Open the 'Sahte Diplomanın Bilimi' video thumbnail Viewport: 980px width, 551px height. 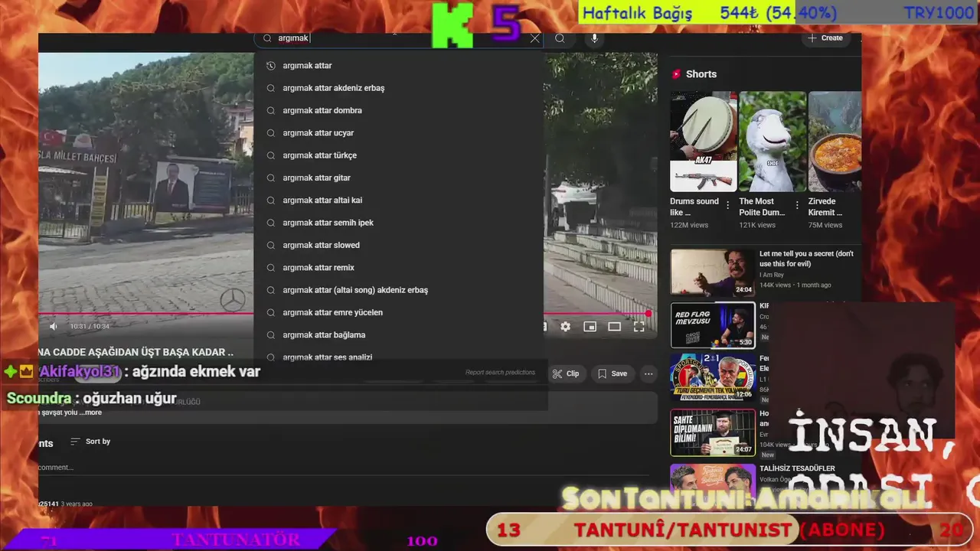pos(713,432)
